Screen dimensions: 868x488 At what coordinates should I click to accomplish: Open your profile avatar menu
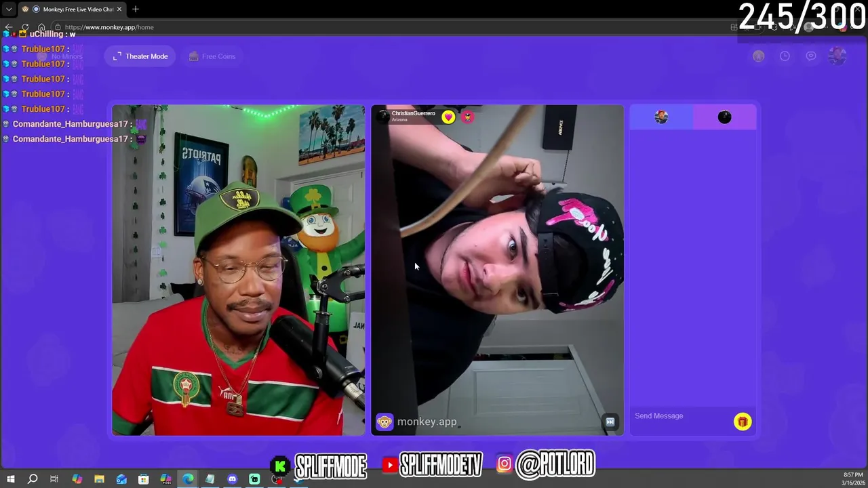click(837, 56)
